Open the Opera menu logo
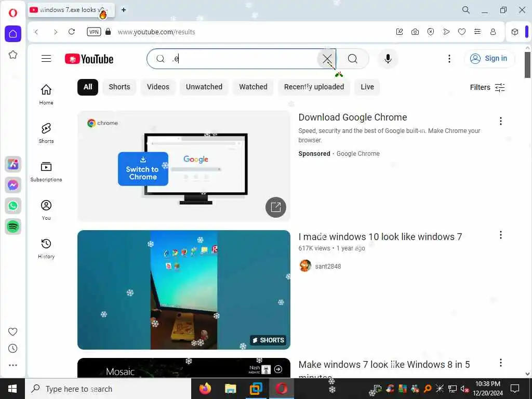 coord(13,13)
